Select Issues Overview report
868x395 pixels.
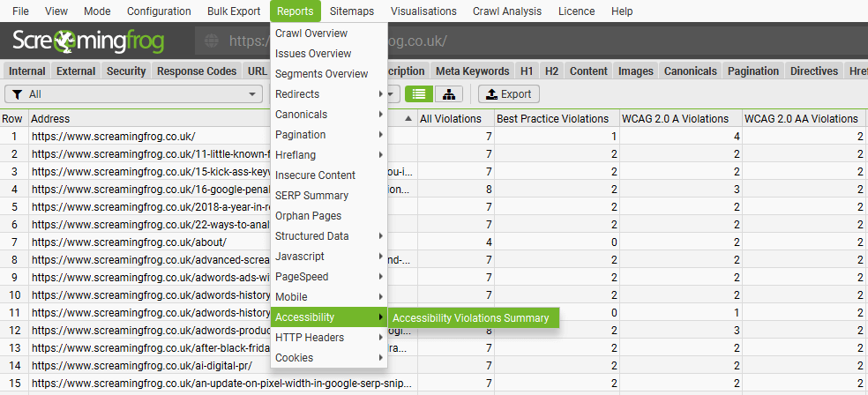[x=329, y=54]
